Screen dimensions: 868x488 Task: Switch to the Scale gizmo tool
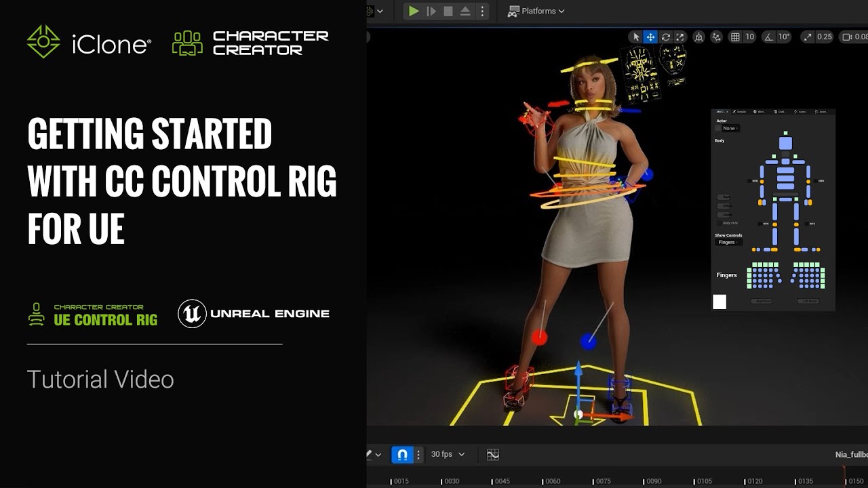(x=680, y=37)
